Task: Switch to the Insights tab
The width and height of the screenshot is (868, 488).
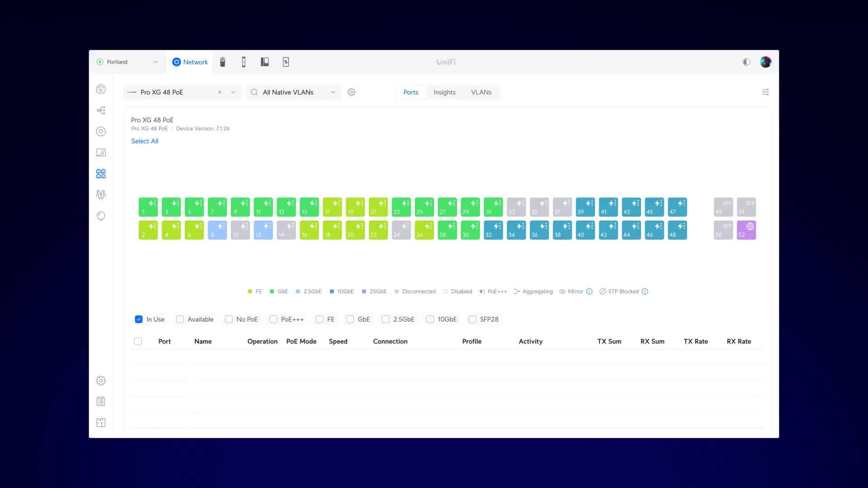Action: point(444,92)
